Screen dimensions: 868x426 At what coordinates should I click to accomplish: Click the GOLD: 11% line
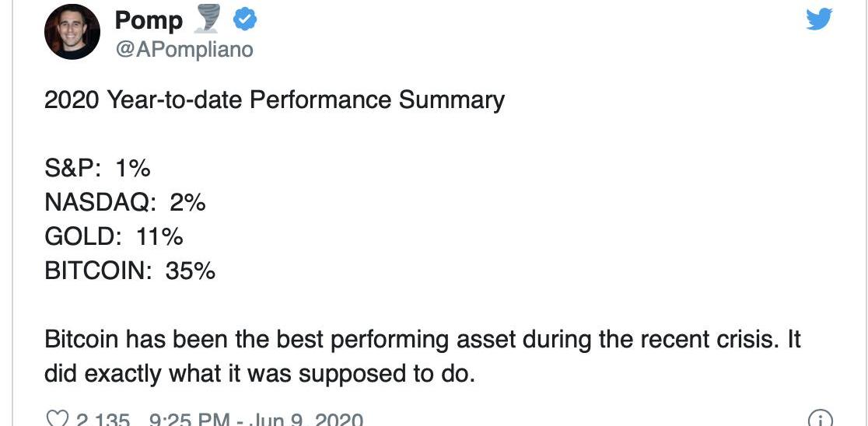[x=114, y=237]
